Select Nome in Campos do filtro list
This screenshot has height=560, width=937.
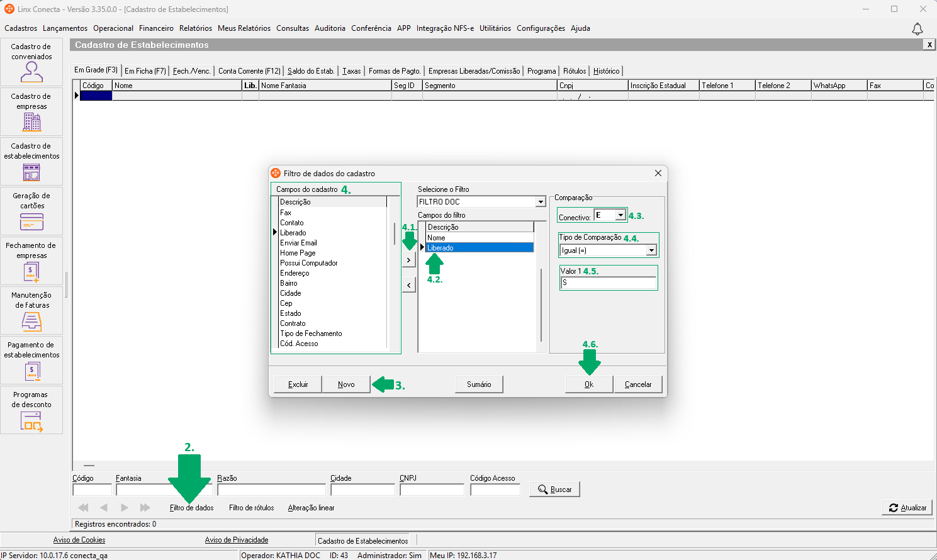480,238
